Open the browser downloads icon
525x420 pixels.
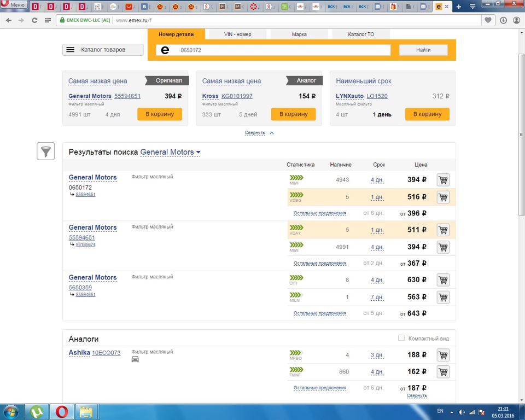pyautogui.click(x=503, y=20)
